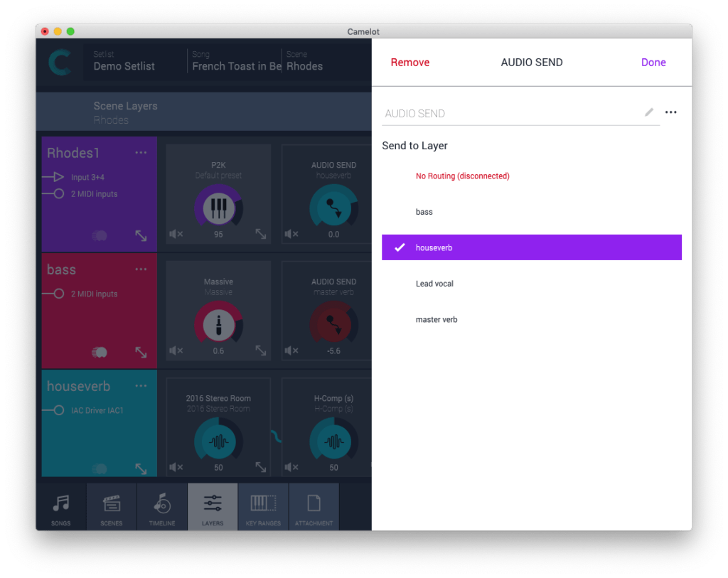Mute the P2K instrument block
Image resolution: width=728 pixels, height=578 pixels.
coord(175,234)
